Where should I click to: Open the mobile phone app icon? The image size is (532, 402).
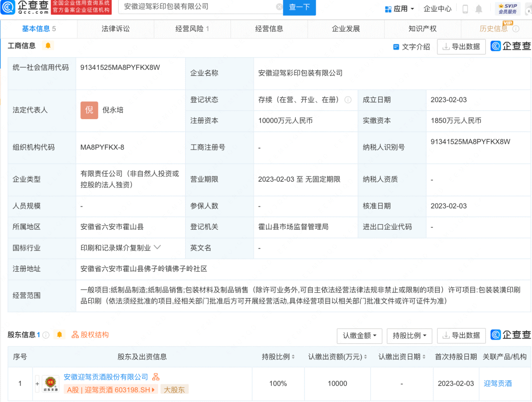[465, 9]
